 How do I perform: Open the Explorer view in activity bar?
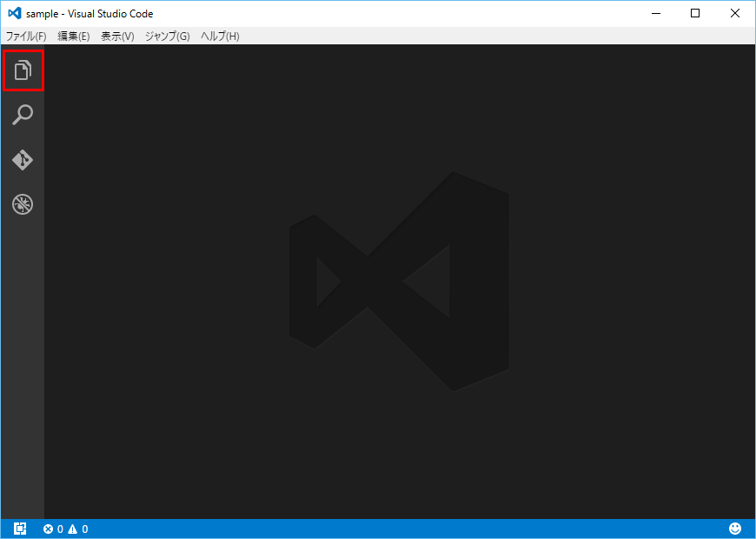23,70
